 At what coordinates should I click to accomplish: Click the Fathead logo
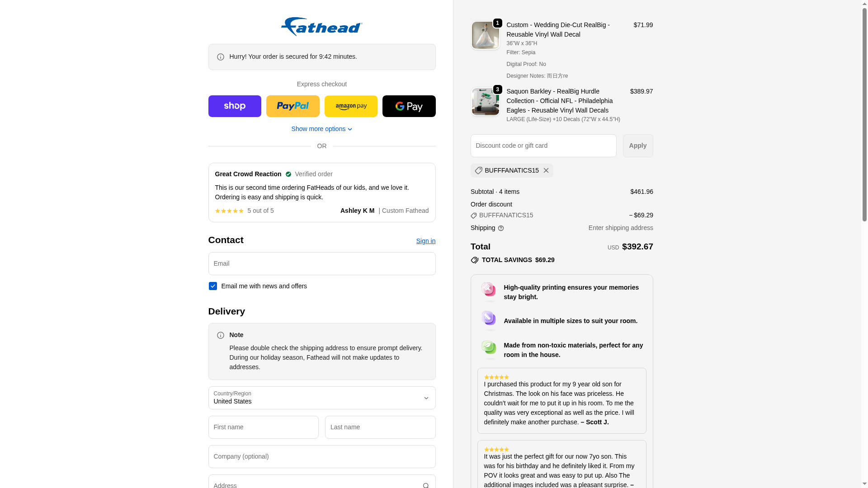(x=321, y=27)
